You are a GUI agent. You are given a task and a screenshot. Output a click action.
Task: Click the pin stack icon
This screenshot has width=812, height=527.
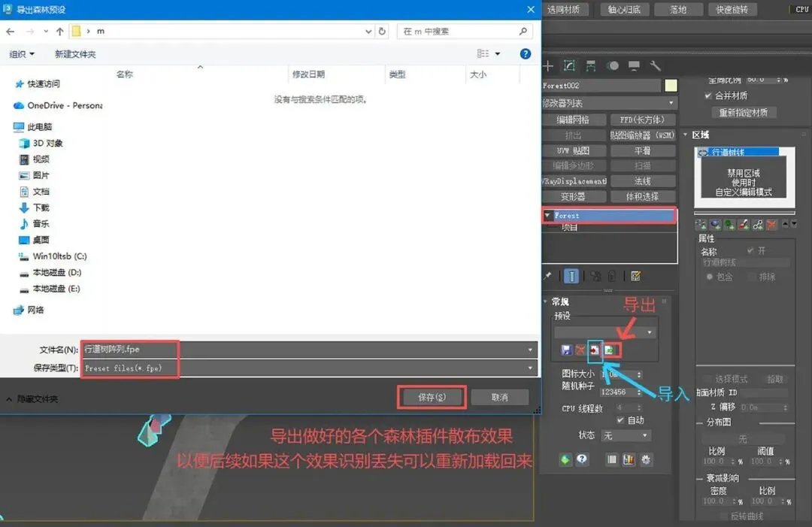(548, 277)
